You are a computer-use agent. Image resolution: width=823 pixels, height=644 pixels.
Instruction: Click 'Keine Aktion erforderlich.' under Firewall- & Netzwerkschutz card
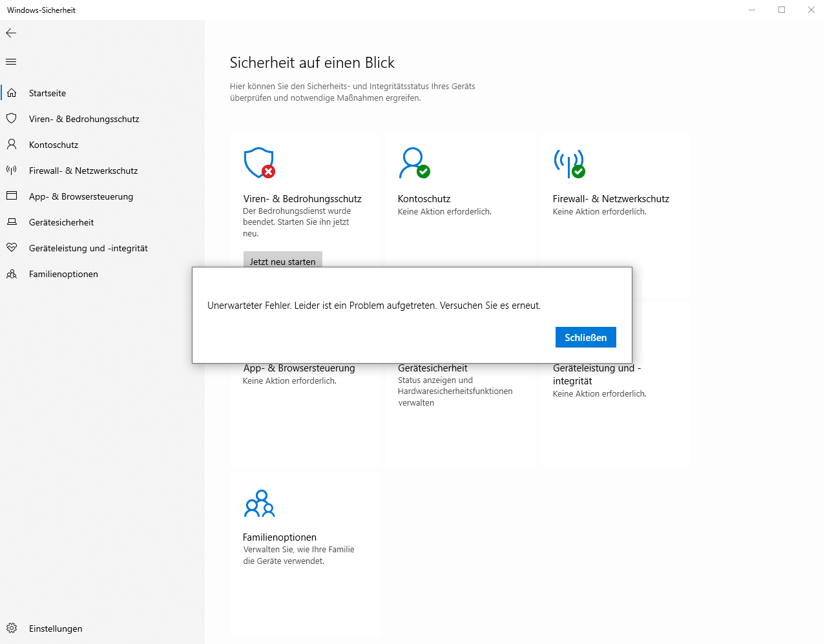[x=599, y=212]
